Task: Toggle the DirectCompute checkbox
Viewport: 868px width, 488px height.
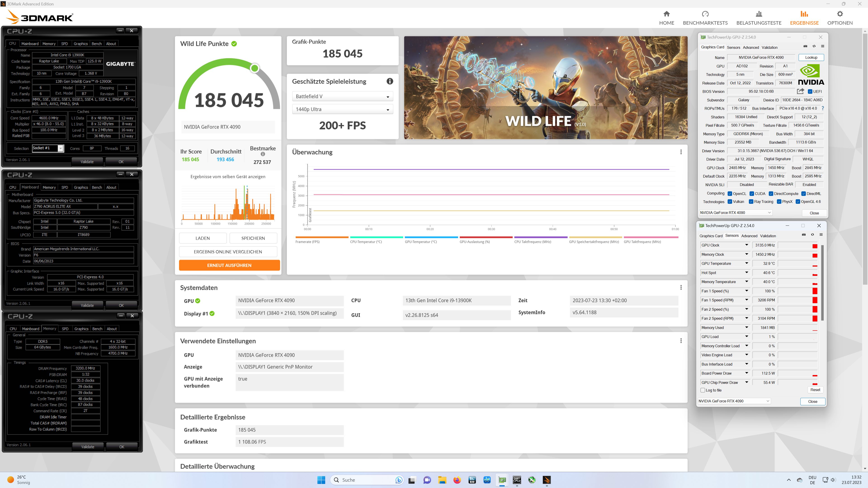Action: (x=771, y=194)
